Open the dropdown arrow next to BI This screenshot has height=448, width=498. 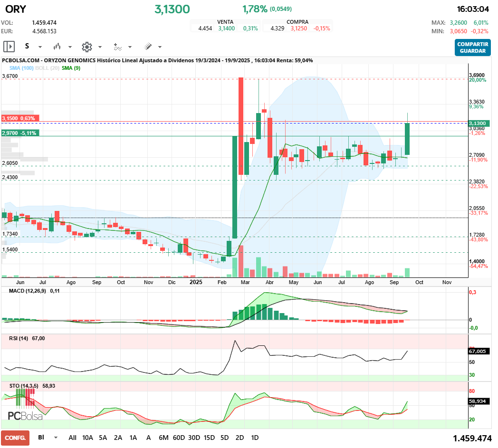pos(56,438)
